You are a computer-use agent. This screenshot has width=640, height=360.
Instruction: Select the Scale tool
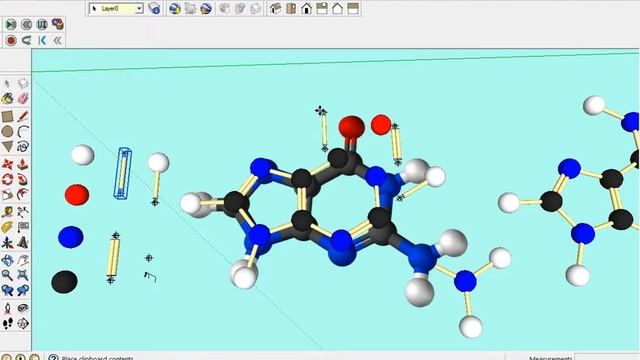tap(7, 195)
